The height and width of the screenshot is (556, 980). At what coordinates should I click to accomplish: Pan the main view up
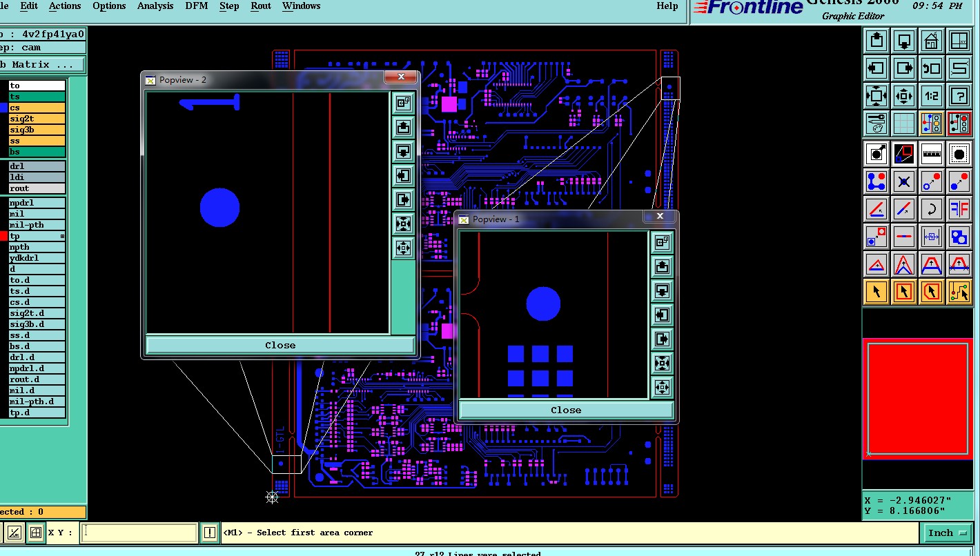pos(876,41)
